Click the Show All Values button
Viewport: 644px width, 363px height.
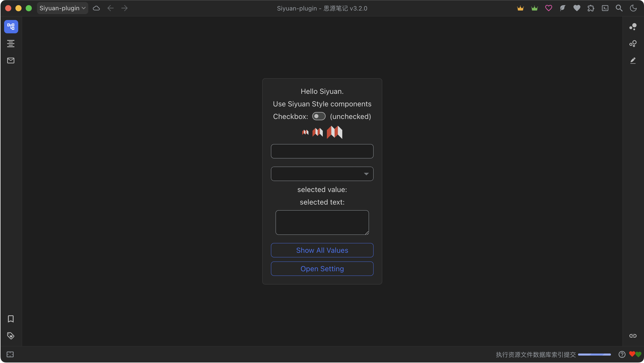(x=322, y=250)
